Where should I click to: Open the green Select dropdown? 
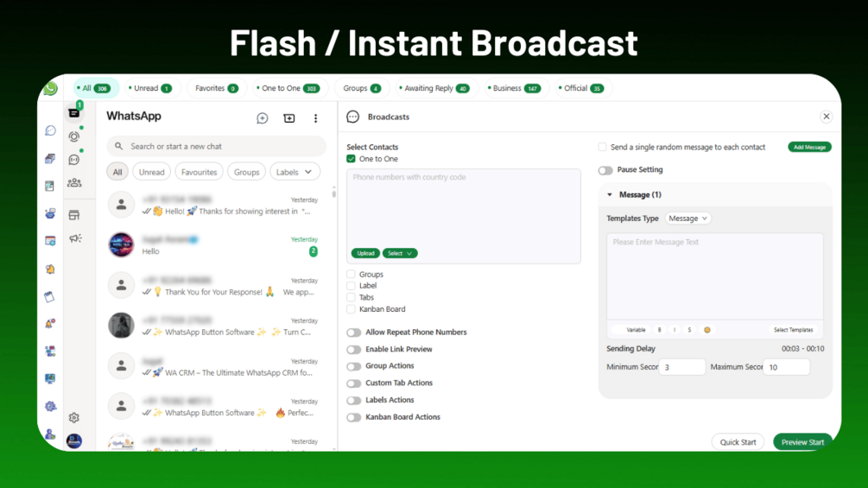pos(400,253)
